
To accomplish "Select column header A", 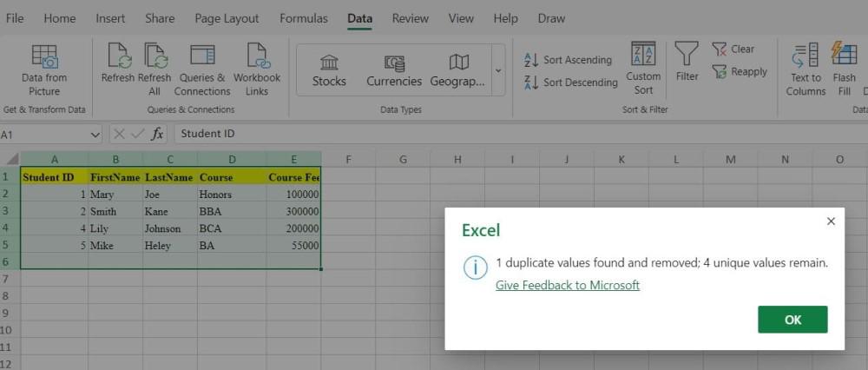I will [54, 160].
